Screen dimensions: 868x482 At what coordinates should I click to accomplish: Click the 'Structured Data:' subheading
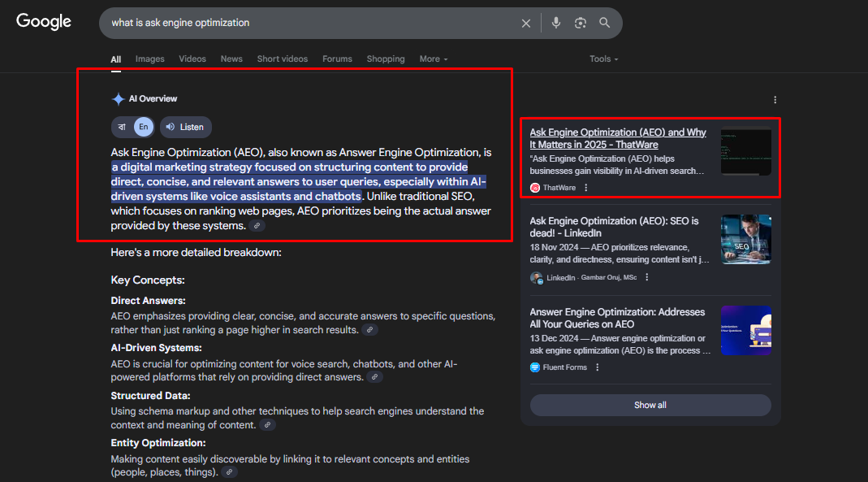[150, 396]
